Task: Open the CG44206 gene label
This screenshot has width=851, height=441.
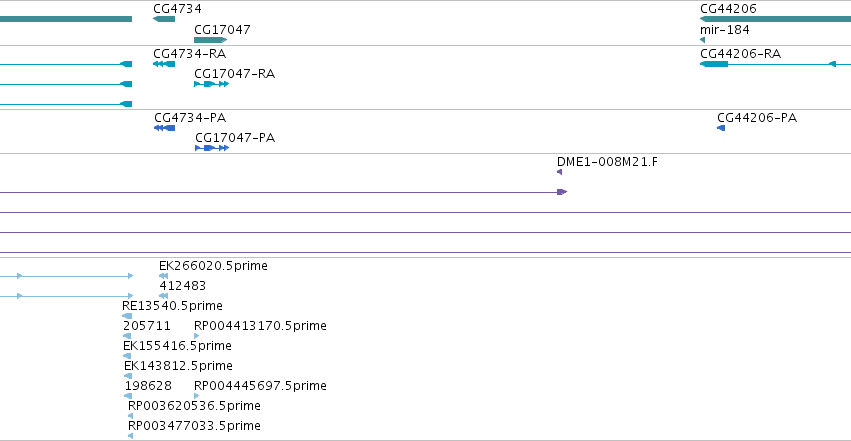Action: pyautogui.click(x=728, y=9)
